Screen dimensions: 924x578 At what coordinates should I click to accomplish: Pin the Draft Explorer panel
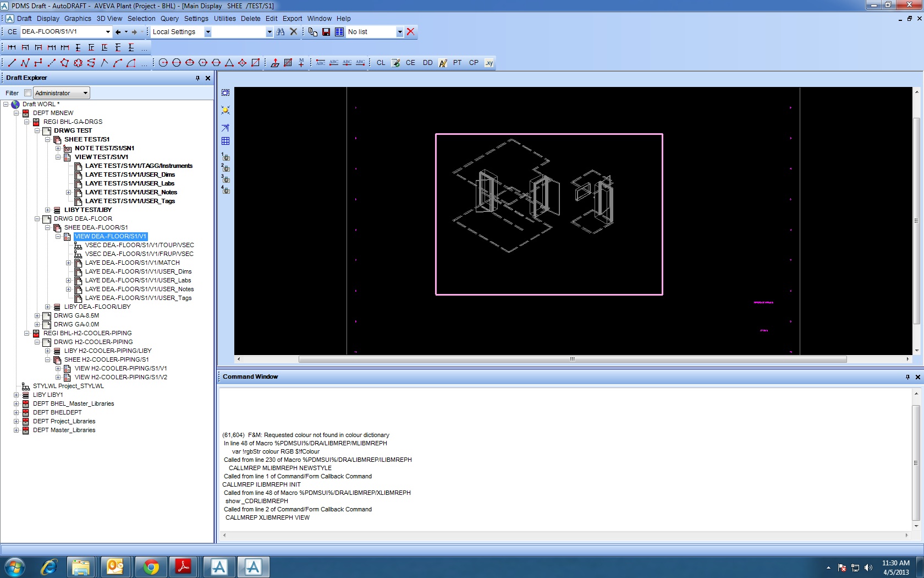198,78
